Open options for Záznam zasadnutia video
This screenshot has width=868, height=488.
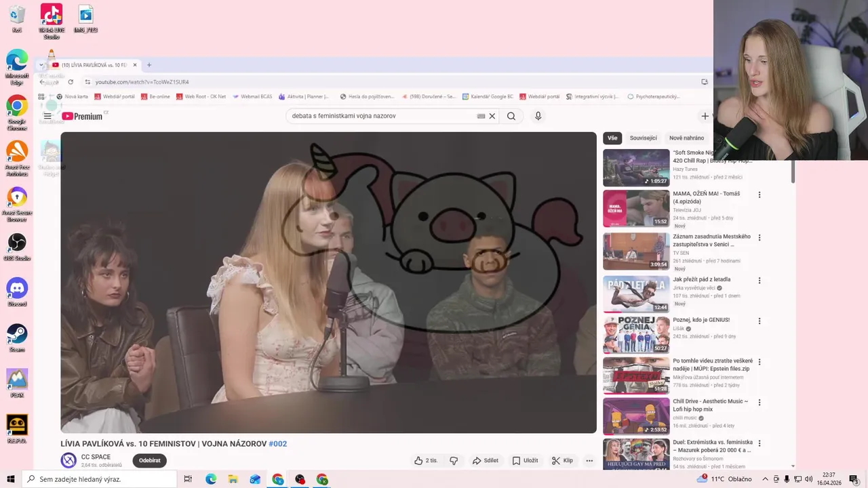click(x=759, y=238)
